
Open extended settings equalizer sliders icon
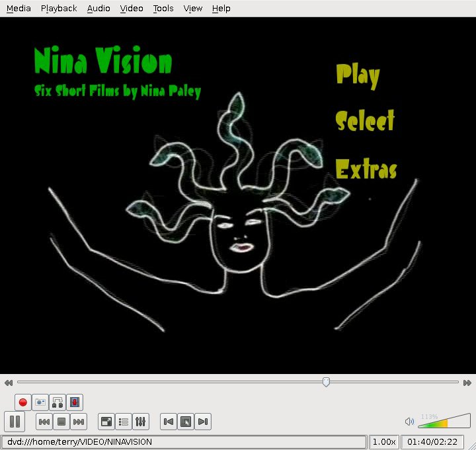click(141, 422)
